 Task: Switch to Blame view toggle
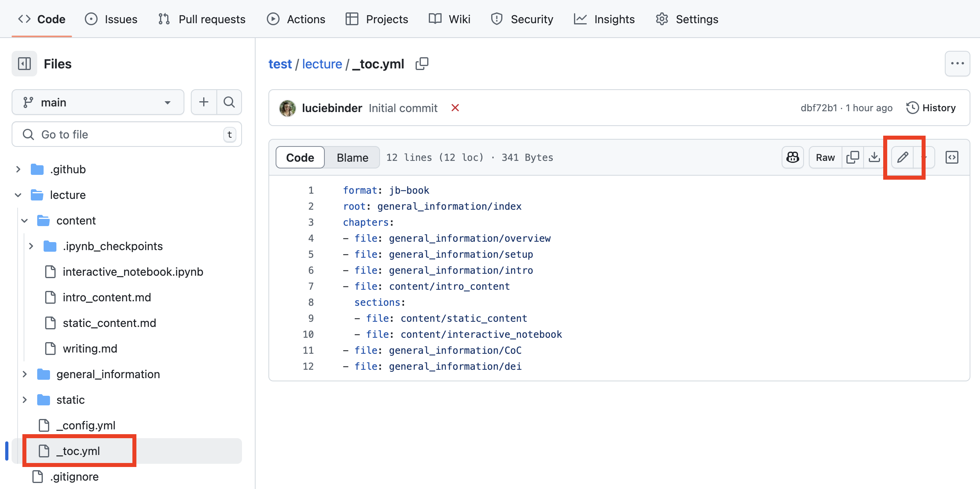tap(352, 157)
